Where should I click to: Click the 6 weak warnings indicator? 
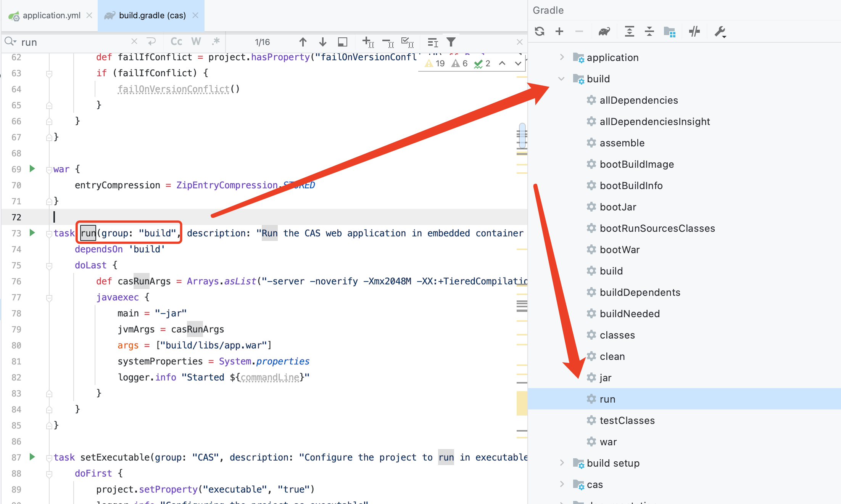tap(460, 63)
